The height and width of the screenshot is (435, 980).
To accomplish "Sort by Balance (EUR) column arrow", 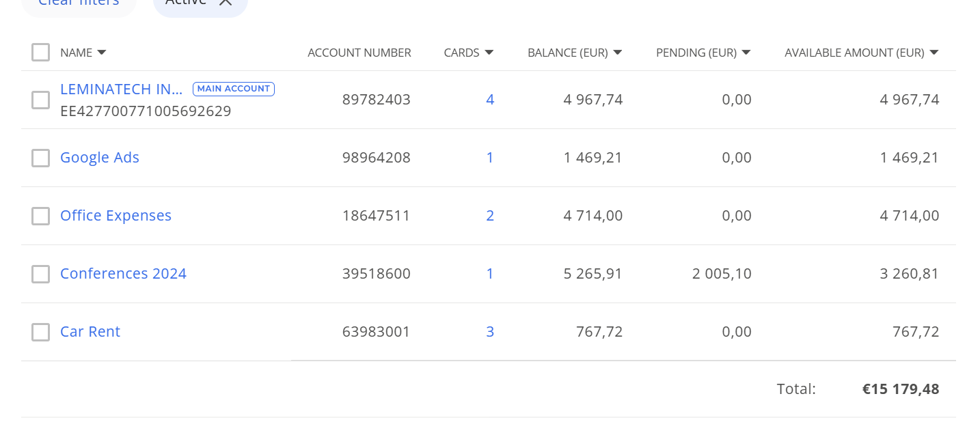I will pos(617,53).
